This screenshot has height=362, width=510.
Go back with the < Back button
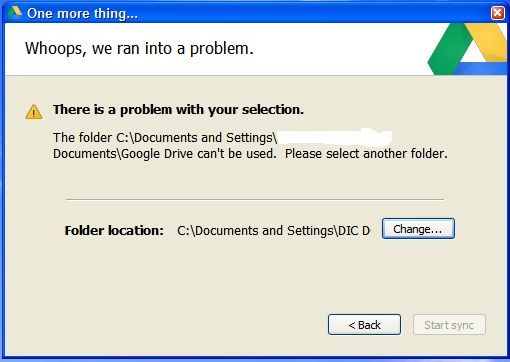[x=364, y=324]
